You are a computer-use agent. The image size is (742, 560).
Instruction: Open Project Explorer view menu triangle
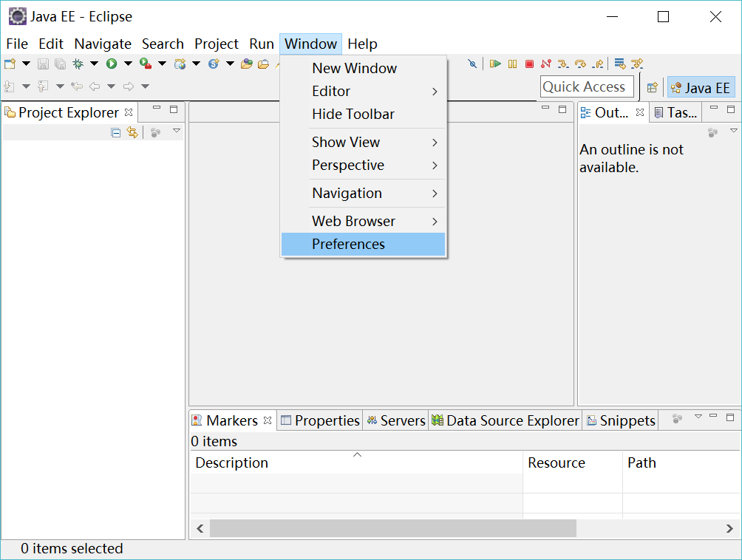(177, 131)
